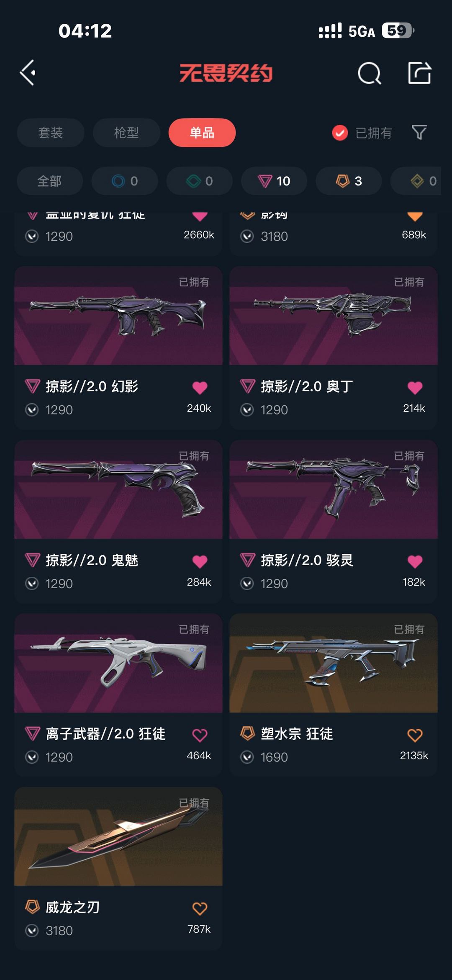Like 离子武器//2.0 狂徒 heart icon

click(200, 735)
